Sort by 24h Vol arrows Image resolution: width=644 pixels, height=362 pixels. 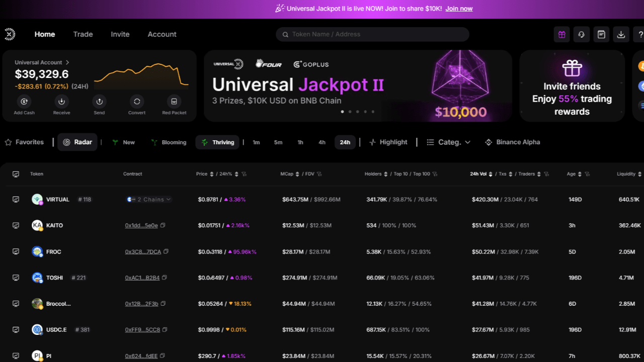490,174
